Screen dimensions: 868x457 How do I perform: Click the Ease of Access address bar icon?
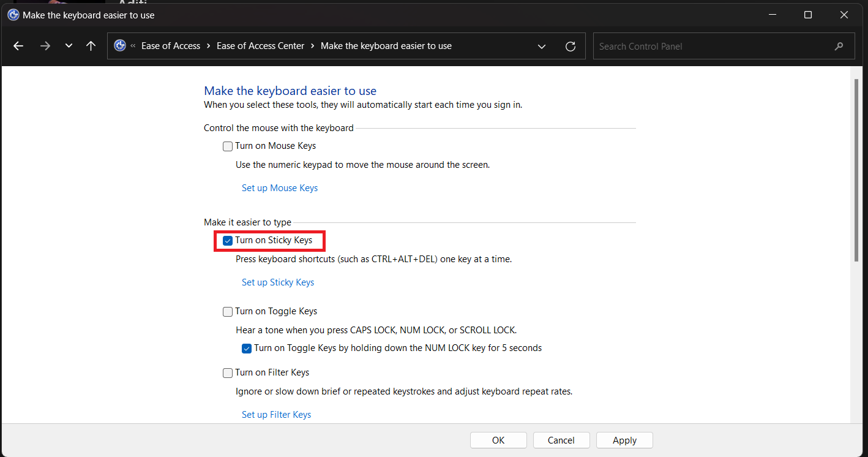(x=120, y=46)
